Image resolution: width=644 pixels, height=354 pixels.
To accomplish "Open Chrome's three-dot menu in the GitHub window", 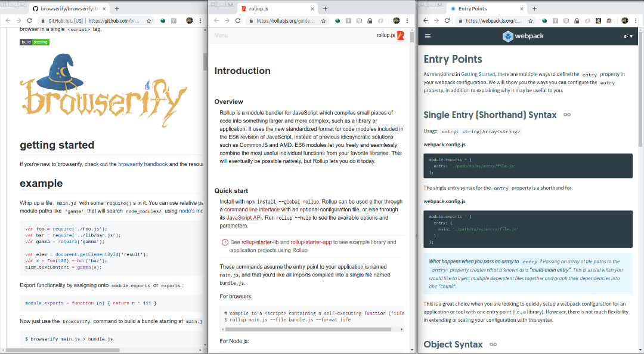I will 200,20.
